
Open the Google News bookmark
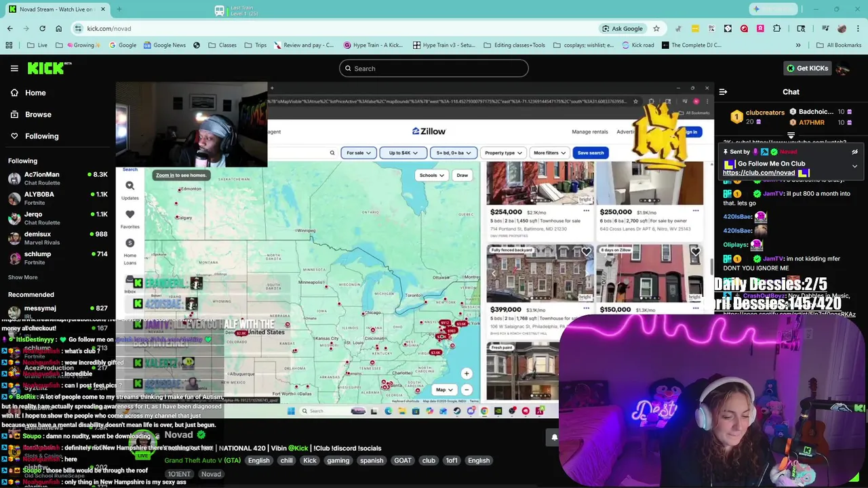(x=163, y=45)
